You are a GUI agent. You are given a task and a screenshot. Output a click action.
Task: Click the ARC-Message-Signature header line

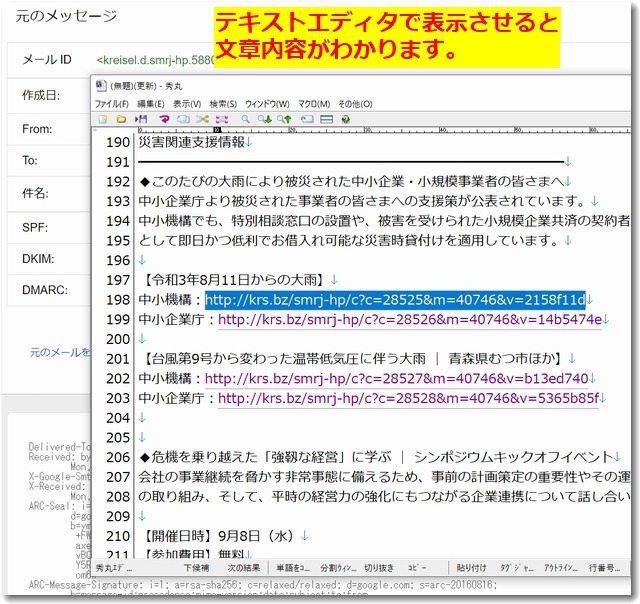(x=262, y=585)
